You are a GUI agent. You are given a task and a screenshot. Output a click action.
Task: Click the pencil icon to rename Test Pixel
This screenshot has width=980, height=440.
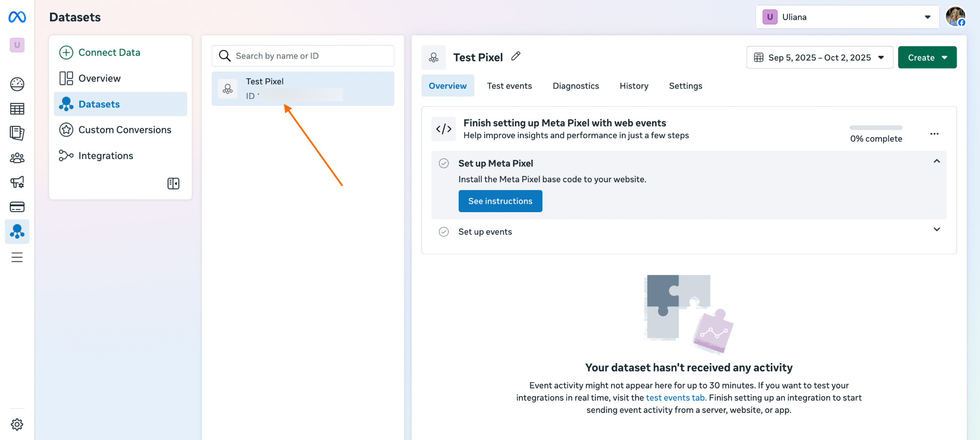pos(515,56)
